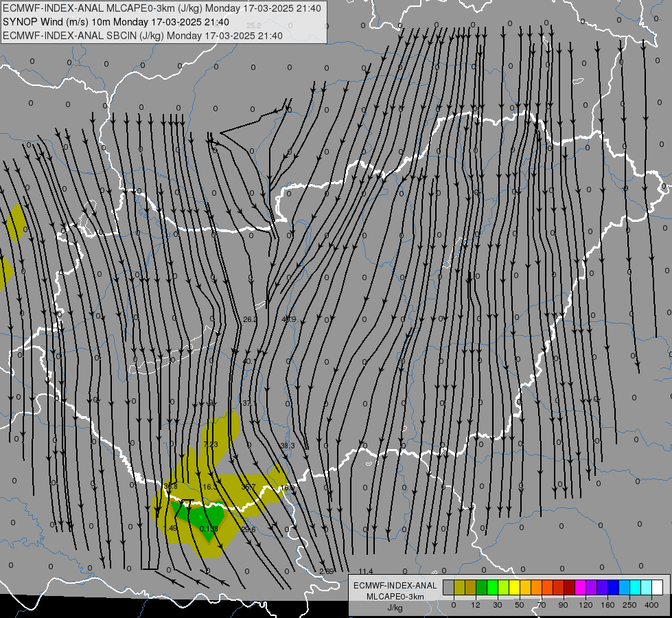This screenshot has width=672, height=618.
Task: Click the legend scale value 12
Action: (476, 605)
